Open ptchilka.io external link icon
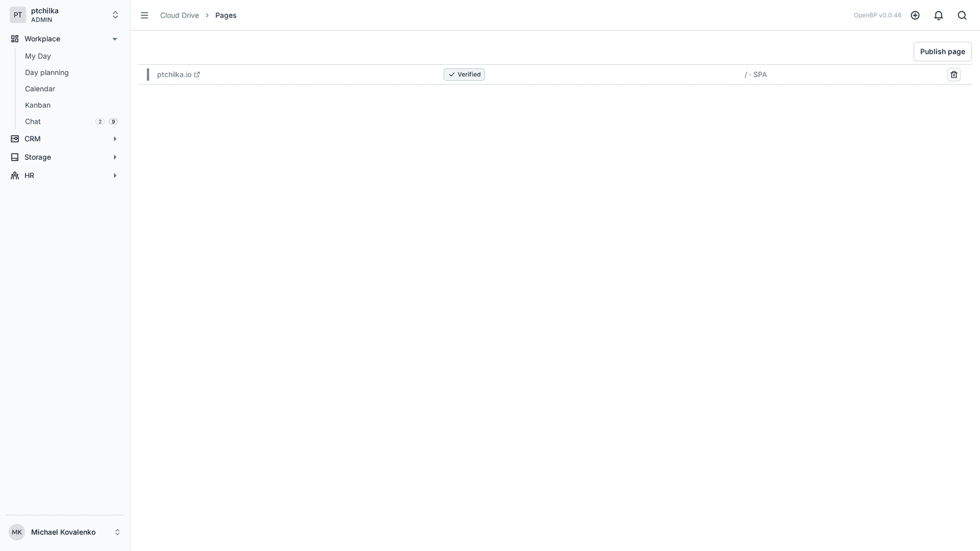The image size is (980, 551). pyautogui.click(x=197, y=75)
